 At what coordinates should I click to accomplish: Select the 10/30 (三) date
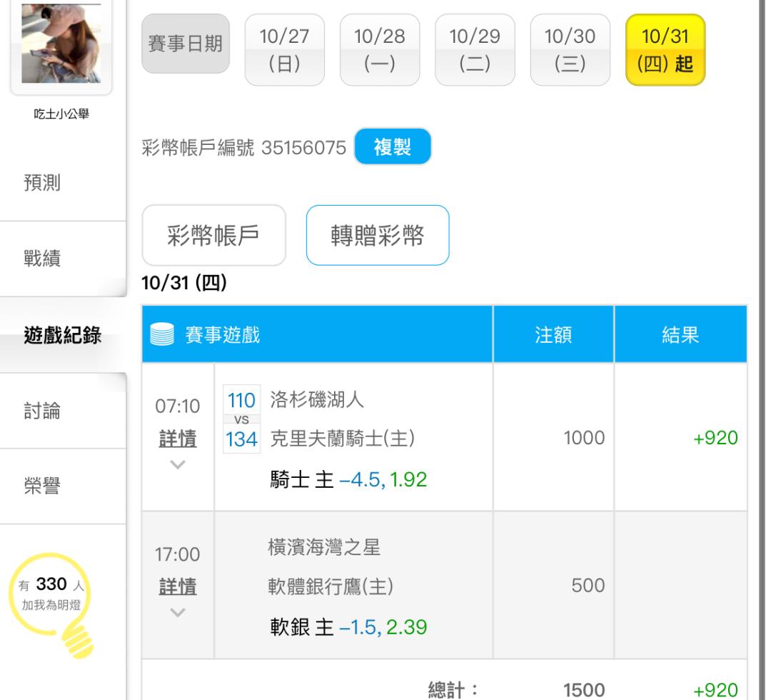pyautogui.click(x=570, y=51)
